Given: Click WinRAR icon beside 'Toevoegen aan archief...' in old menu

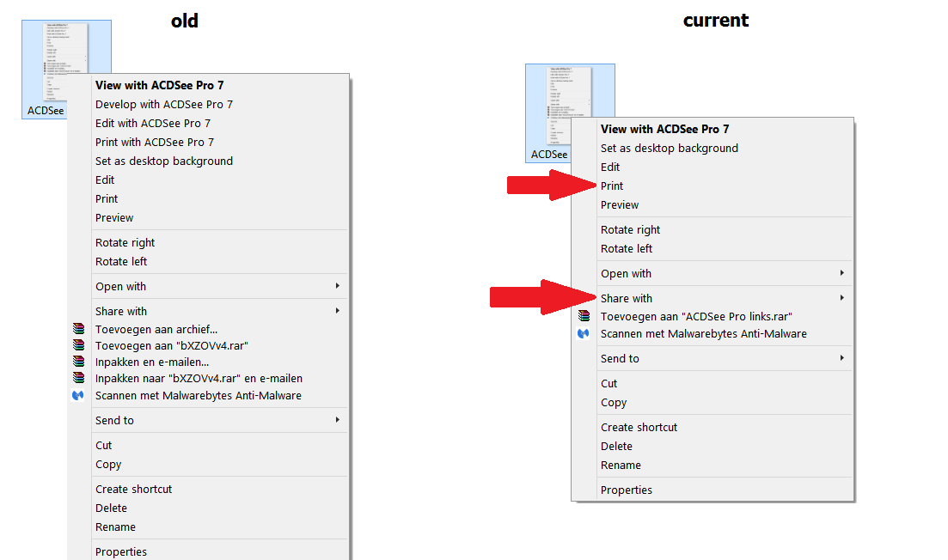Looking at the screenshot, I should [x=78, y=329].
